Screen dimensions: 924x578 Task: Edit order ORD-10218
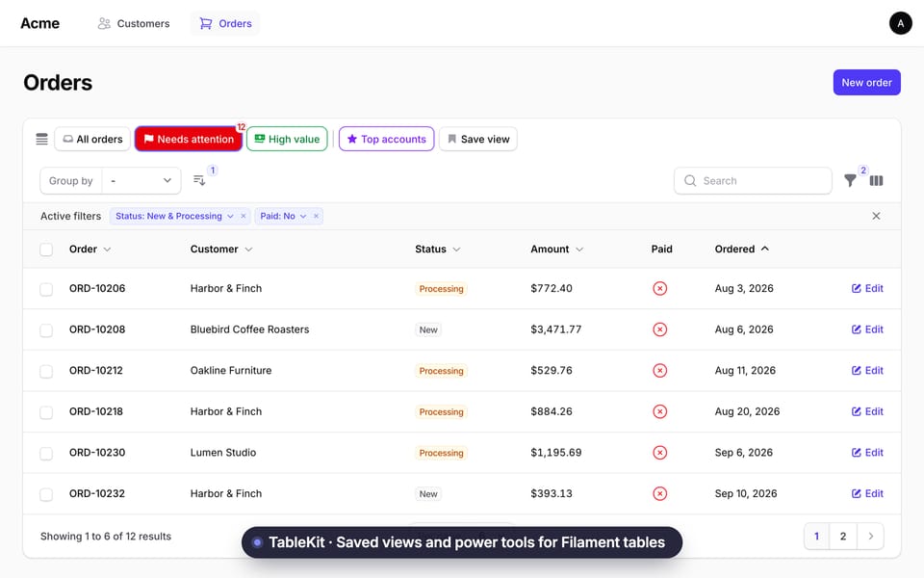(x=867, y=411)
